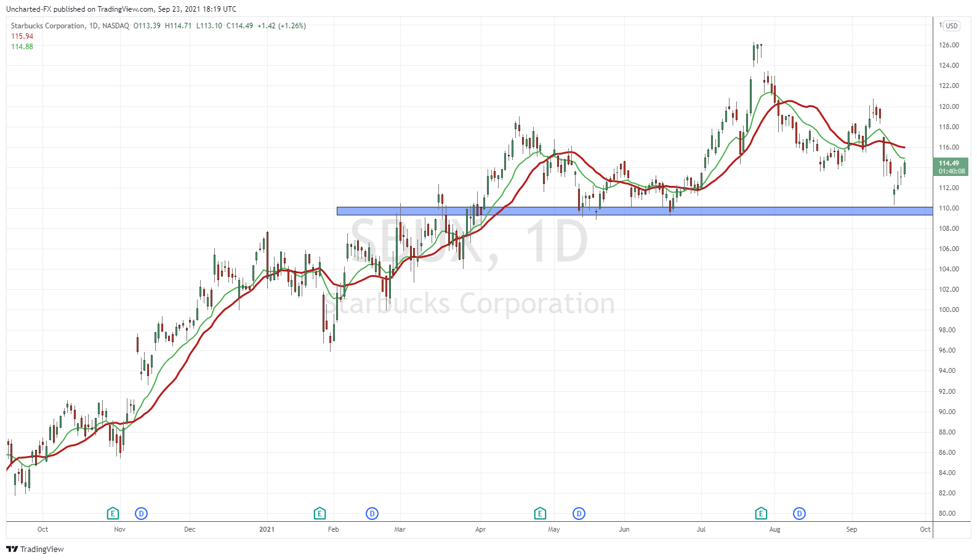This screenshot has height=560, width=977.
Task: Click the 120.00 price axis label
Action: pyautogui.click(x=949, y=106)
